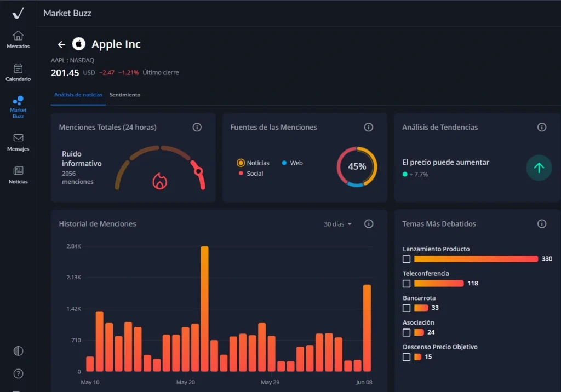Viewport: 561px width, 392px height.
Task: Show info for Análisis de Tendencias
Action: (x=542, y=127)
